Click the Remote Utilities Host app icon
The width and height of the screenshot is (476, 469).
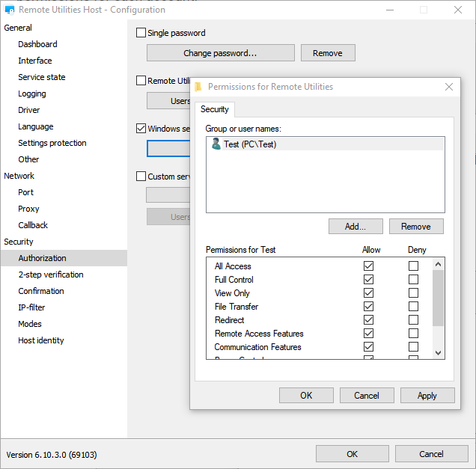tap(10, 10)
